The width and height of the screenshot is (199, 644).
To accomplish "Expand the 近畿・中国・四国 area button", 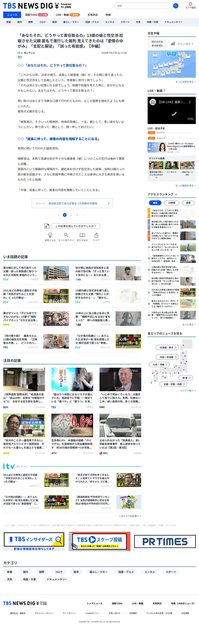I will [174, 384].
